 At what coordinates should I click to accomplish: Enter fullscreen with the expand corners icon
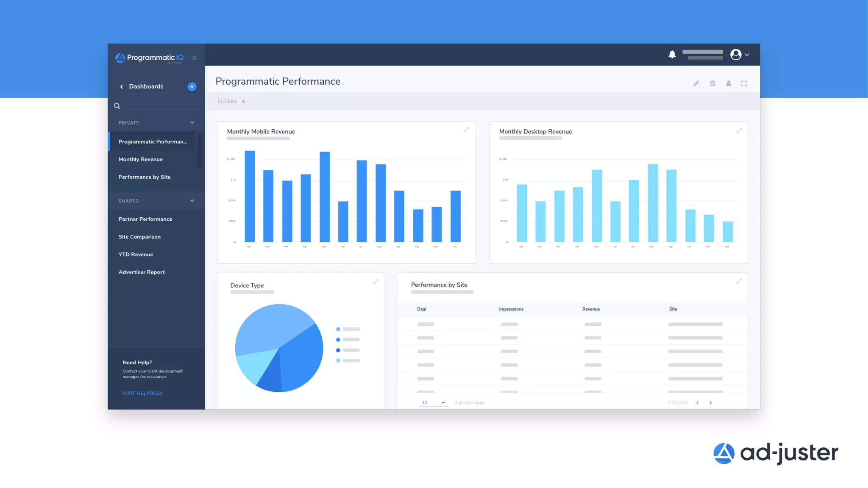click(744, 83)
